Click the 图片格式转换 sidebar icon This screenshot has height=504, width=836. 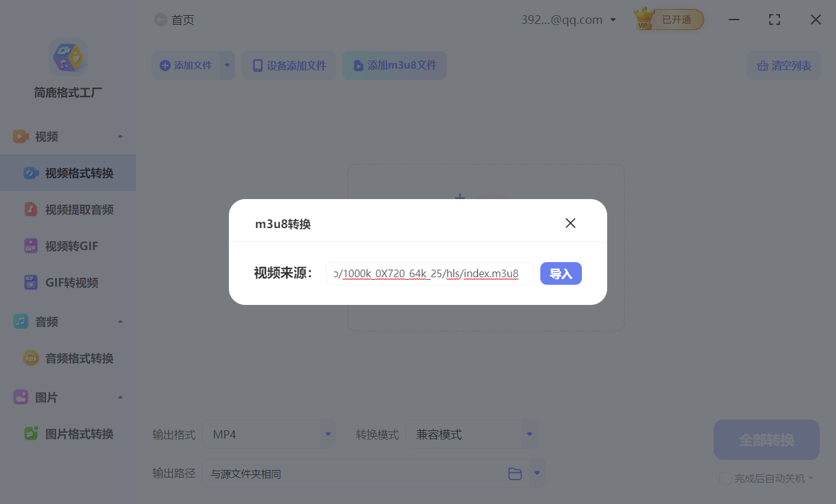click(x=31, y=434)
